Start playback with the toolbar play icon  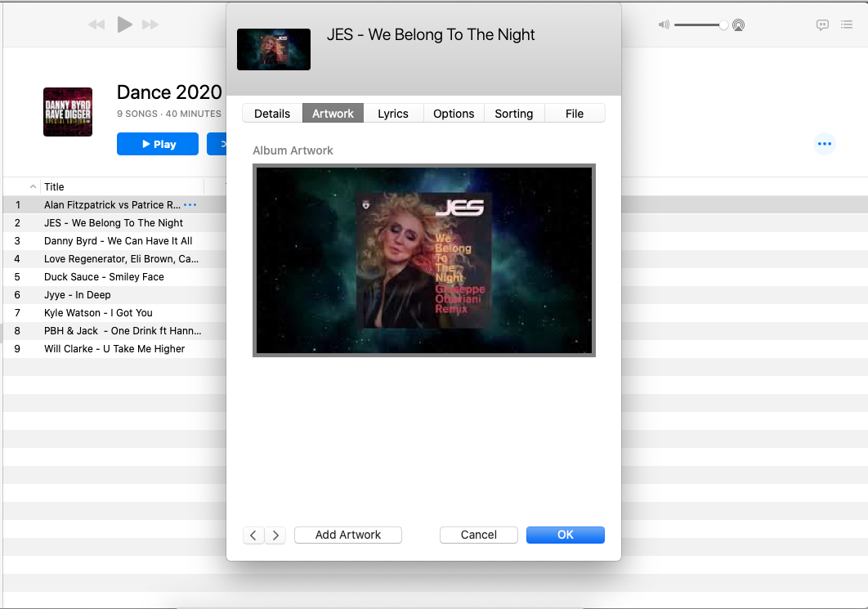point(124,25)
